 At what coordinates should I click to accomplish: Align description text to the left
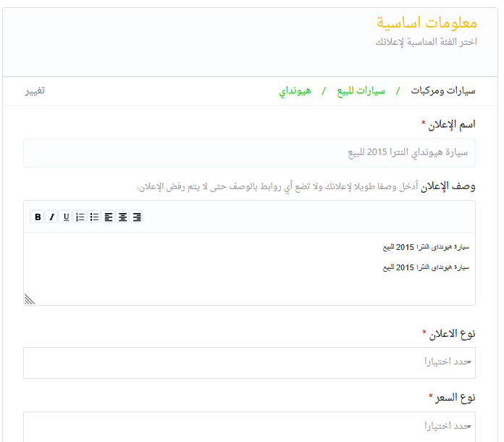109,217
